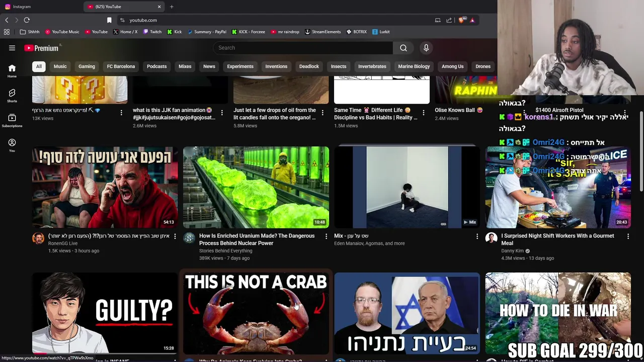Click the search magnifier button

pyautogui.click(x=404, y=48)
